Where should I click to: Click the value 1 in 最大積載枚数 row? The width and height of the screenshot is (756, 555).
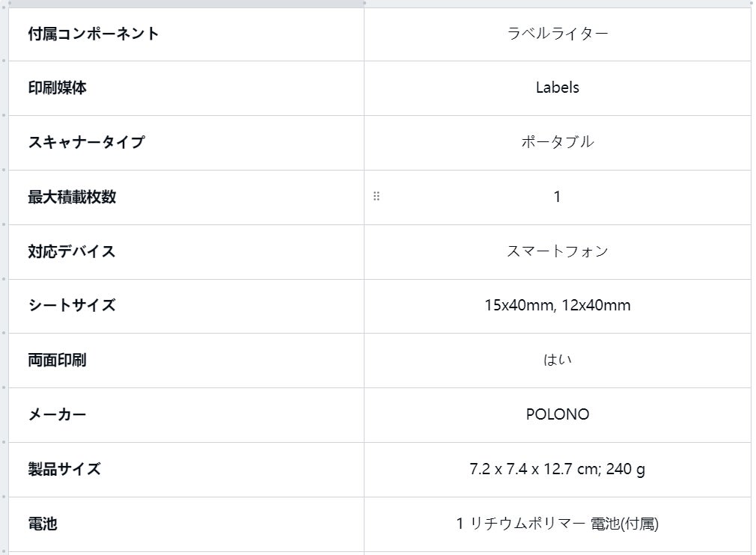(558, 197)
